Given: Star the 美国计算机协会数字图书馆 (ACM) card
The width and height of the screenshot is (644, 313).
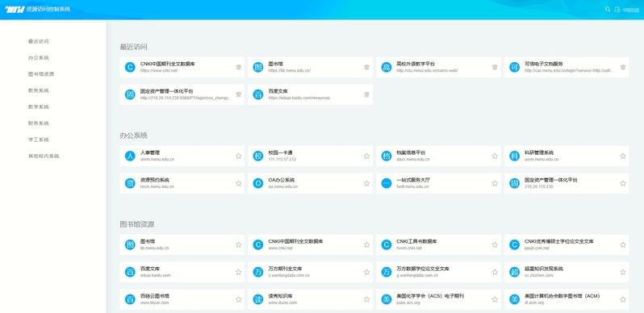Looking at the screenshot, I should point(623,299).
